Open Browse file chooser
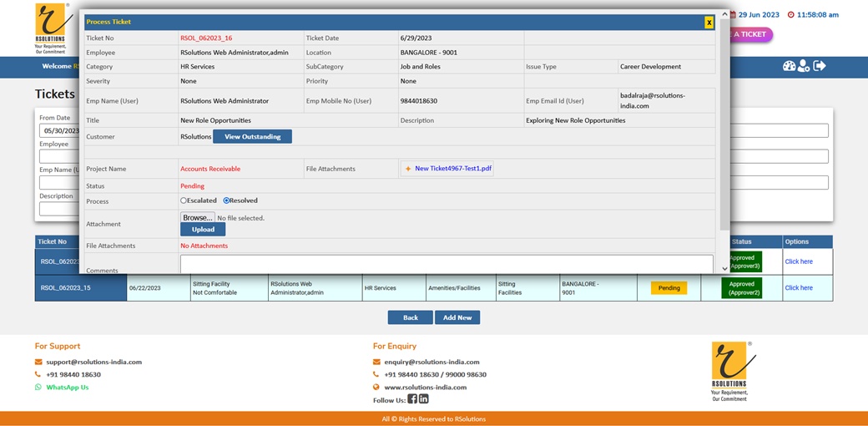868x426 pixels. click(x=198, y=217)
